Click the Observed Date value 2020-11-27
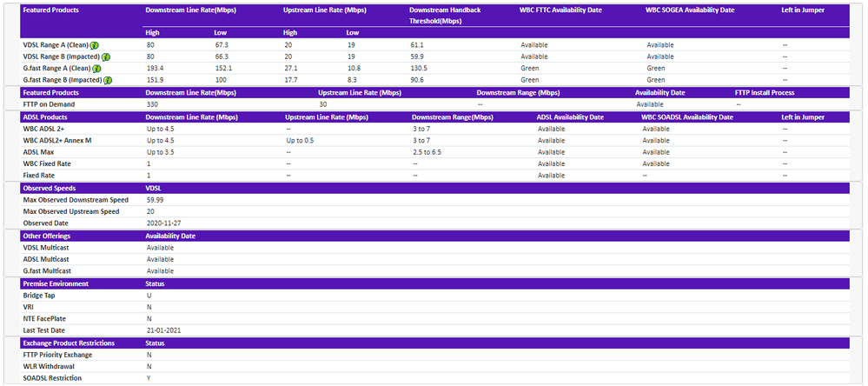Screen dimensions: 868x386 162,223
